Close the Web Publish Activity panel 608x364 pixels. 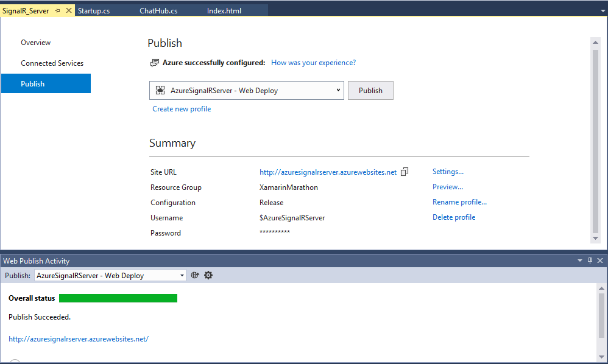pos(600,261)
